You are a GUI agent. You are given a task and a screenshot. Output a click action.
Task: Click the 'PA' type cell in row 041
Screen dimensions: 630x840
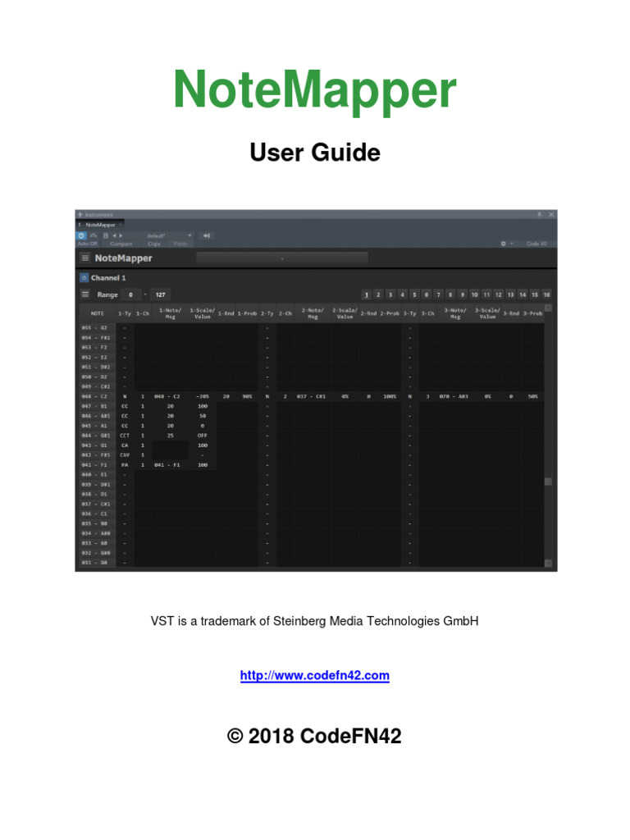coord(125,465)
